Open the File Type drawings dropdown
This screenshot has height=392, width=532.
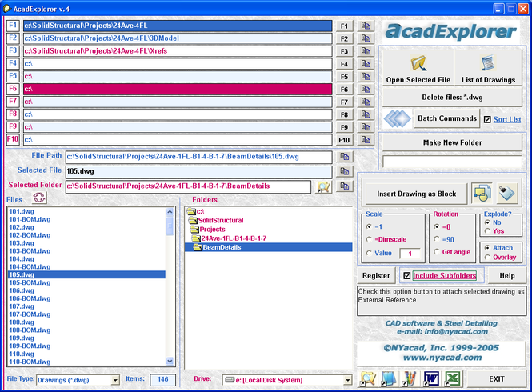point(115,380)
